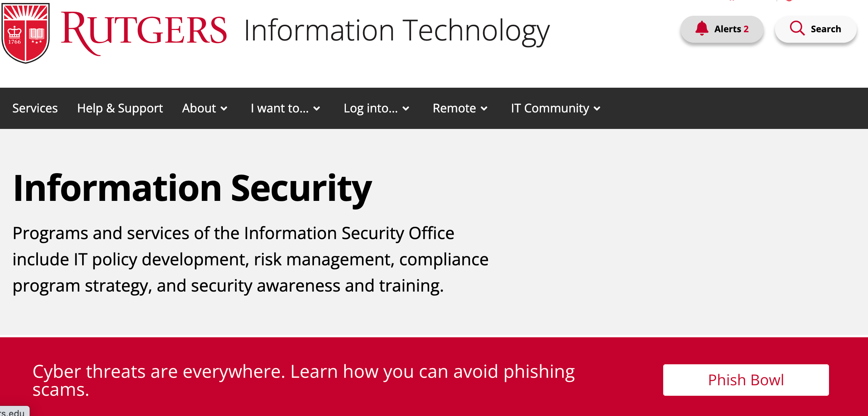The height and width of the screenshot is (416, 868).
Task: Click the Rutgers shield logo
Action: coord(26,33)
